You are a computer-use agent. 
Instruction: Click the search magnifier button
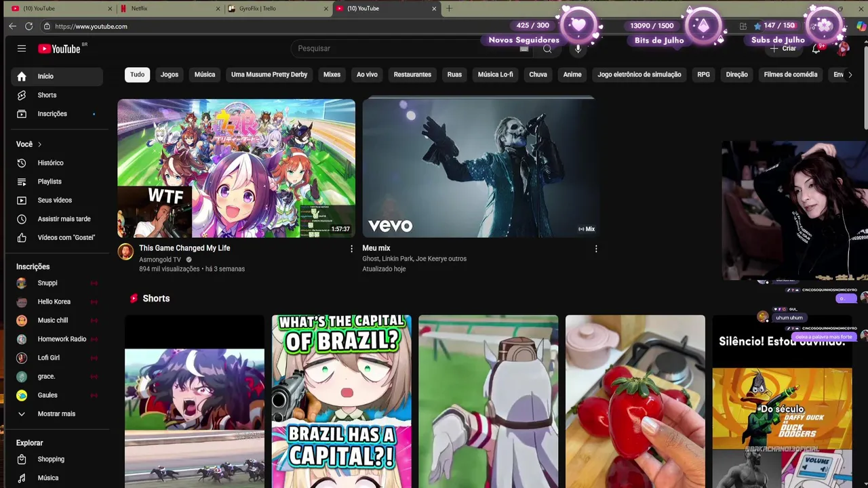point(547,48)
